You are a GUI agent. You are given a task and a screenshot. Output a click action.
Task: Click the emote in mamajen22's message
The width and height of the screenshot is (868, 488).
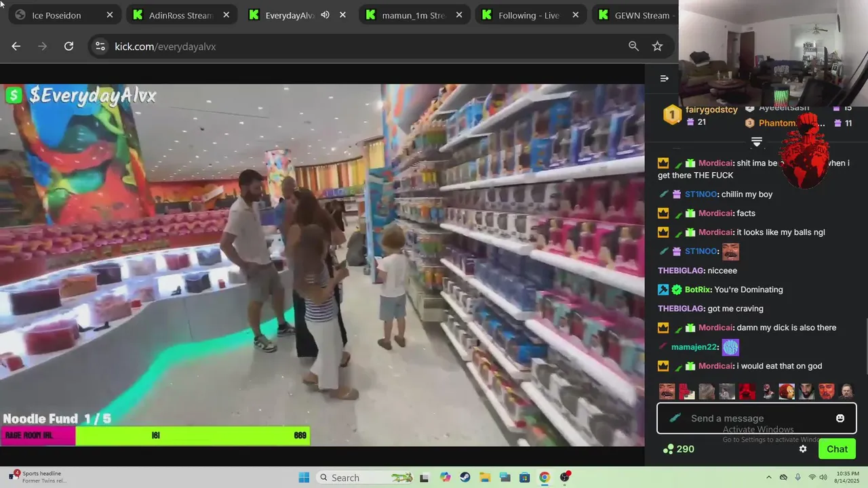tap(730, 347)
